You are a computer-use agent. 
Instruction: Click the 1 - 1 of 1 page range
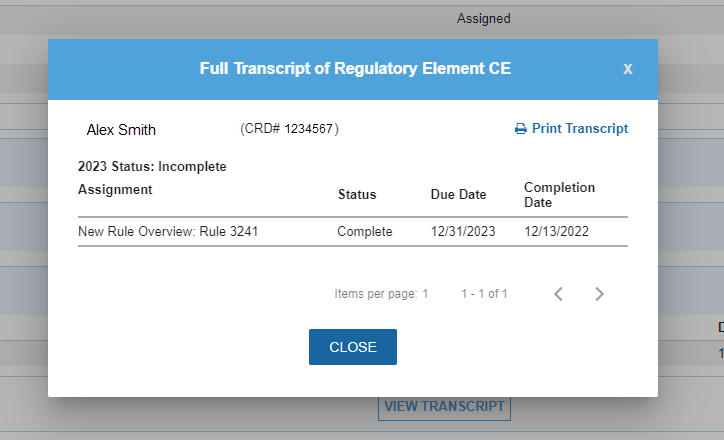pos(484,294)
